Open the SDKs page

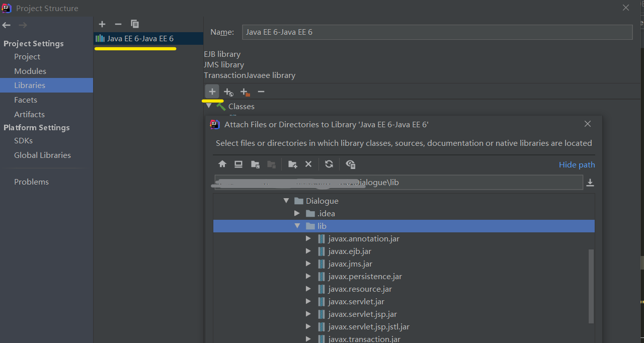[x=23, y=141]
